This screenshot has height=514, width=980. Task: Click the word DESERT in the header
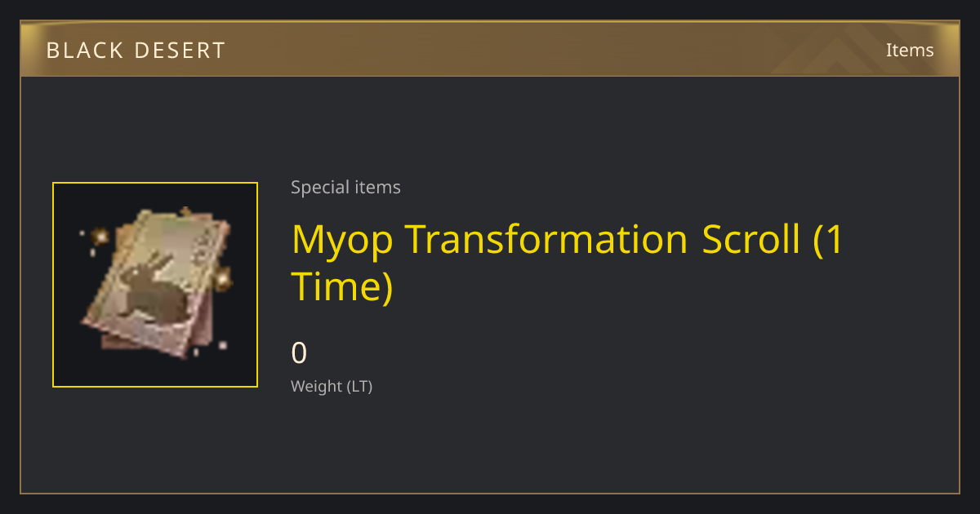[180, 51]
